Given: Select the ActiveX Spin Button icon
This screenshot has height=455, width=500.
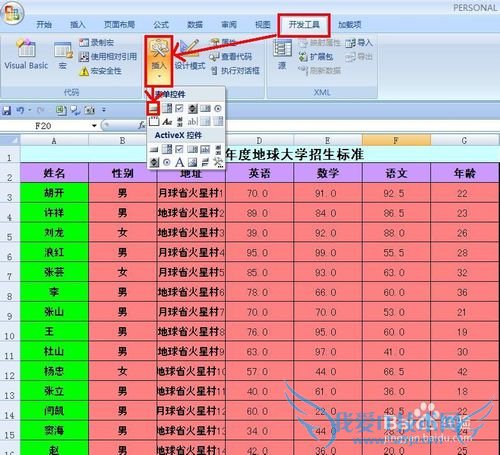Looking at the screenshot, I should (x=153, y=162).
